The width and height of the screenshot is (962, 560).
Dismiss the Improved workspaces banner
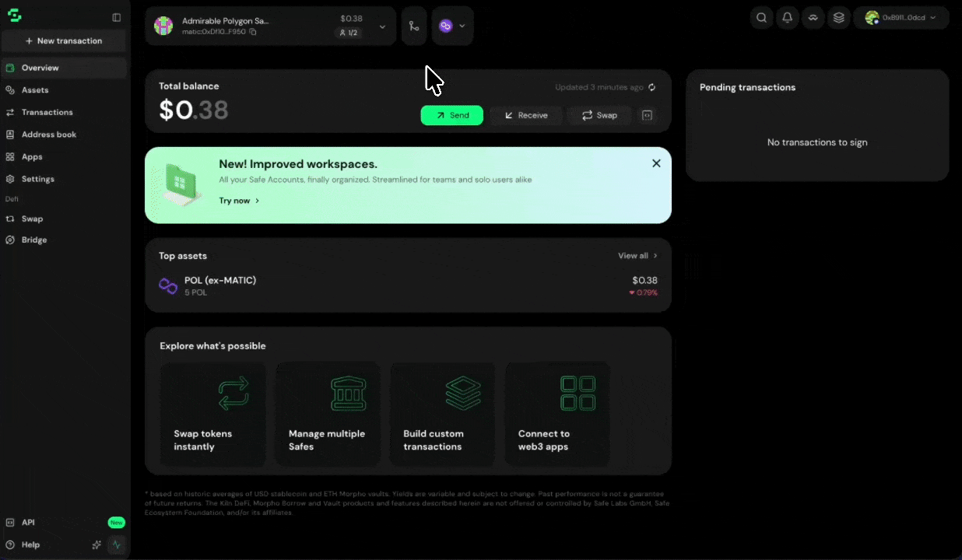coord(656,163)
